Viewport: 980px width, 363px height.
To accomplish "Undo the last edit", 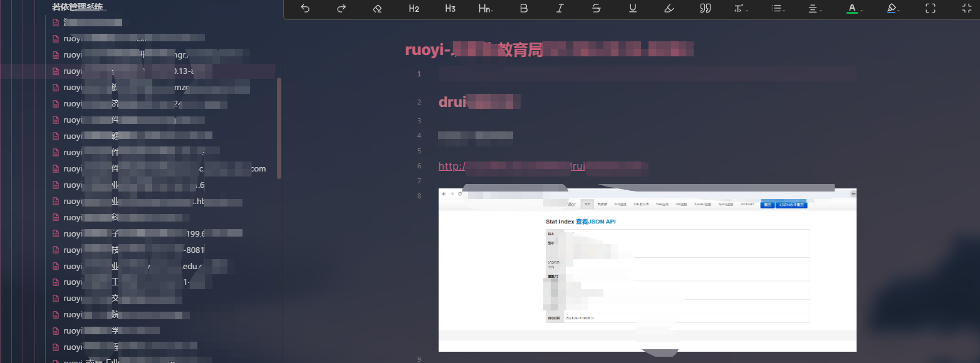I will click(305, 8).
